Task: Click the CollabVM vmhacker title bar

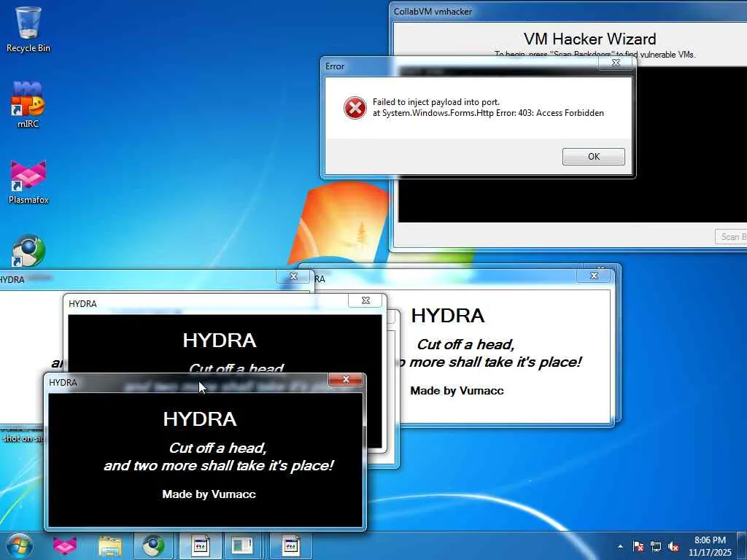Action: pyautogui.click(x=569, y=12)
